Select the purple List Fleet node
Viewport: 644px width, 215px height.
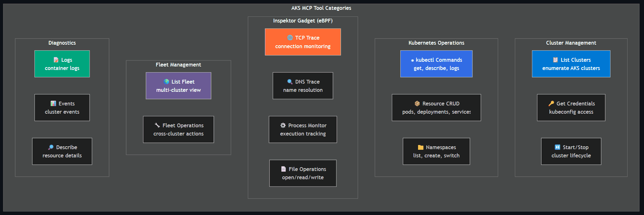[x=178, y=86]
